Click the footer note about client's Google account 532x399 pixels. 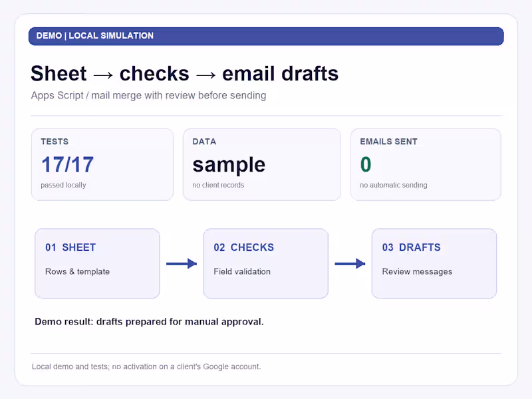pyautogui.click(x=146, y=367)
